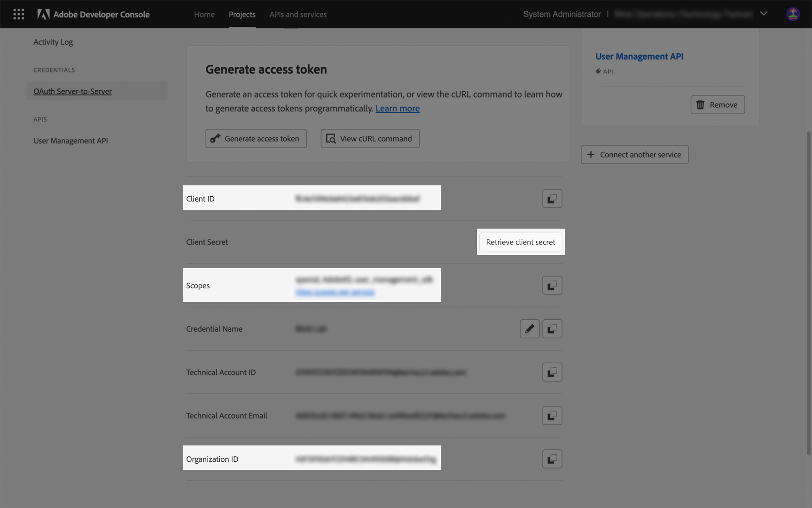Switch to APIs and services tab
Screen dimensions: 812x508
[298, 14]
